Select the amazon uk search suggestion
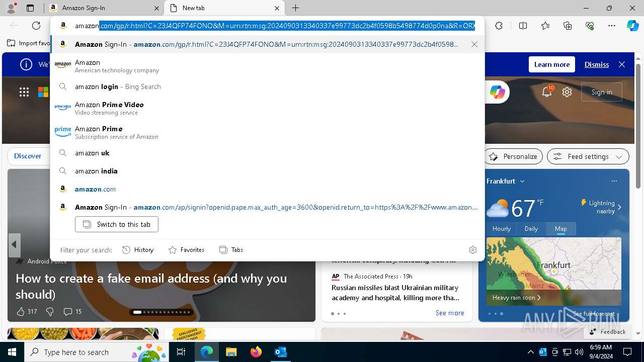 267,153
